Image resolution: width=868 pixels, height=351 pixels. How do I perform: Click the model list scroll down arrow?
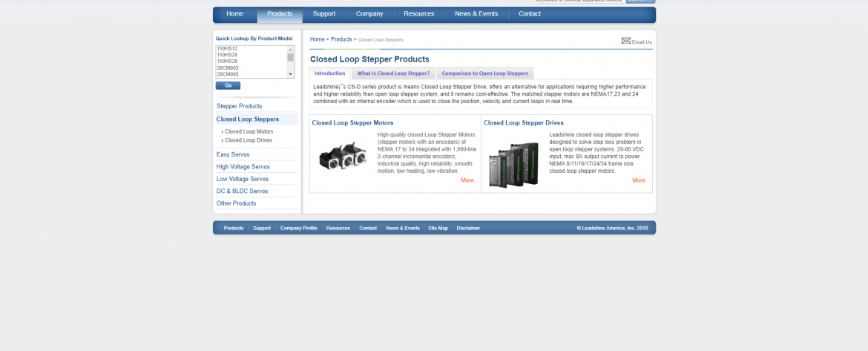(x=291, y=74)
